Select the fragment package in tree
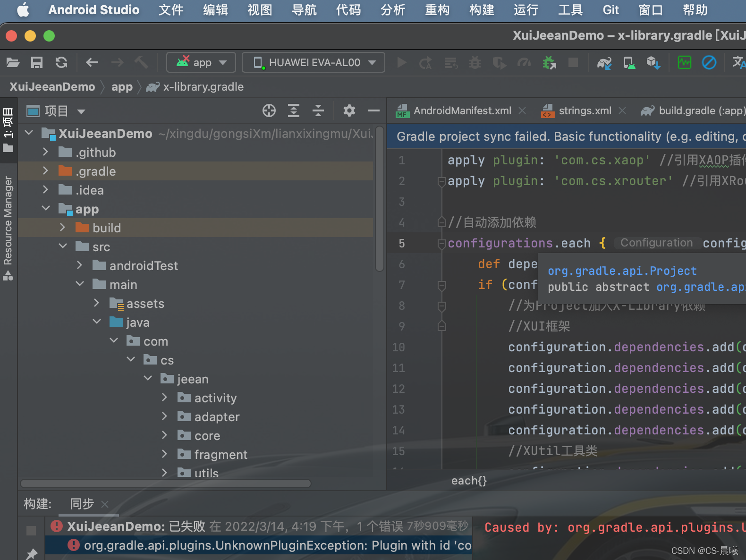 click(220, 455)
